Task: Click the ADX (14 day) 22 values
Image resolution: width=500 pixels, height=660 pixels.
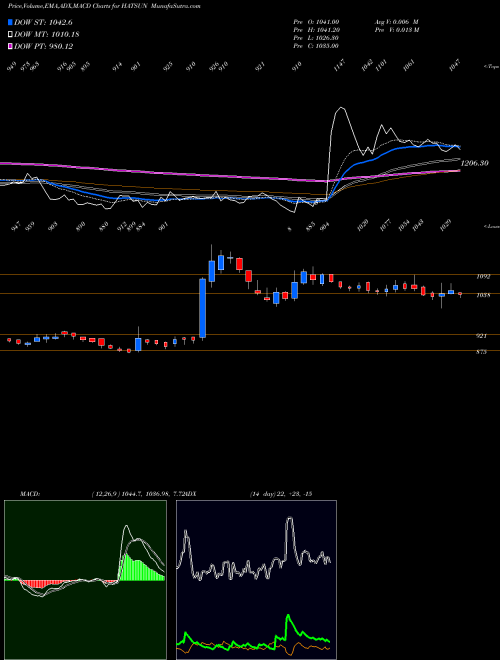Action: click(281, 494)
